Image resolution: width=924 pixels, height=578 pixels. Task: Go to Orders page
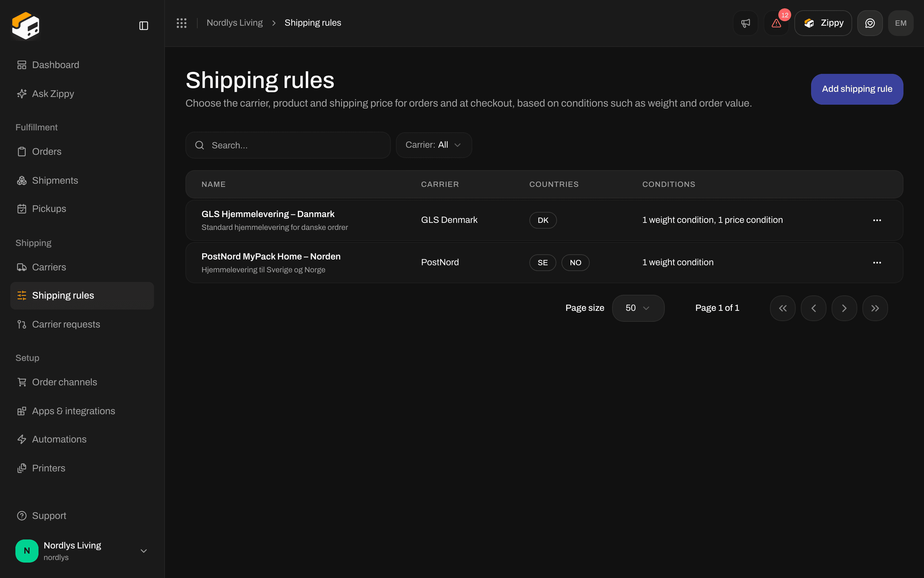point(82,152)
